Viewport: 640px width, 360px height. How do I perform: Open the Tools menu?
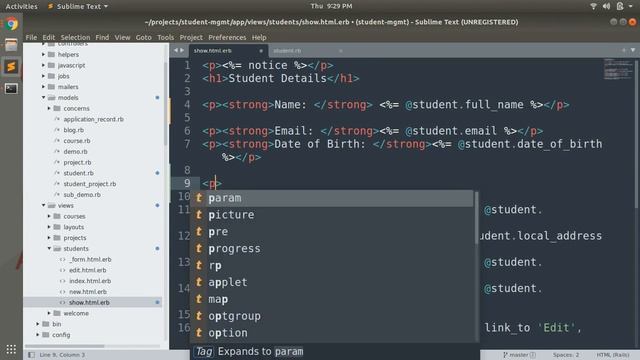[165, 37]
